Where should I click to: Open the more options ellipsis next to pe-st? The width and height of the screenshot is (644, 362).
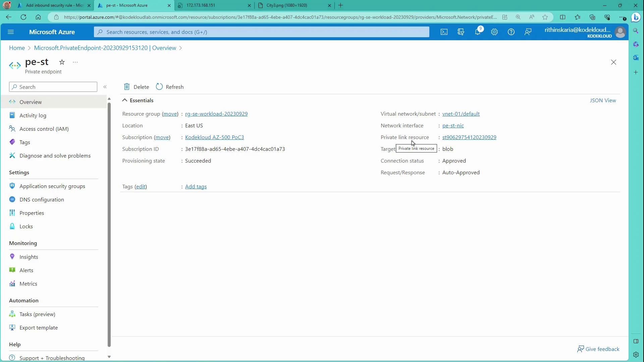75,62
